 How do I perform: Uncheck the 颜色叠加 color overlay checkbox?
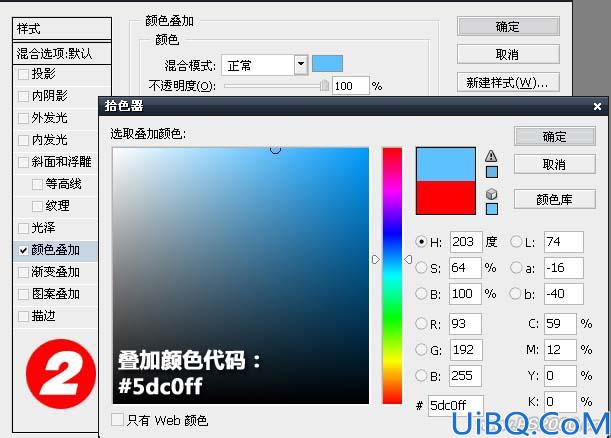23,250
